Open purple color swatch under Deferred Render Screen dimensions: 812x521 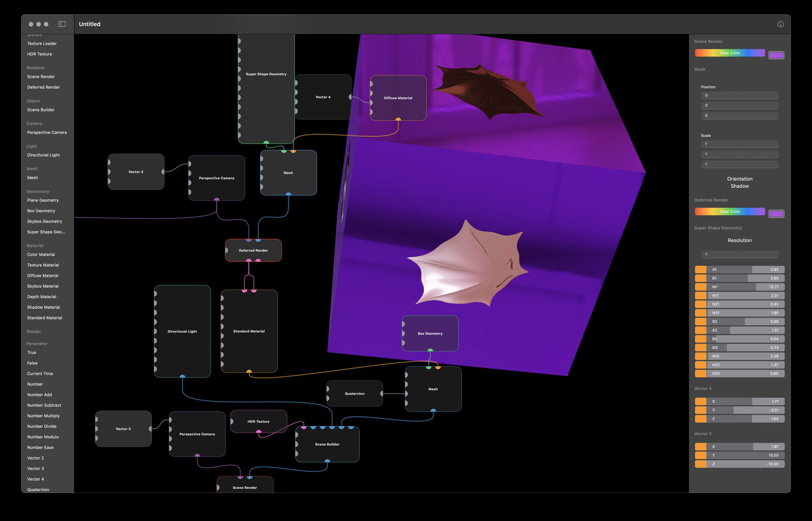coord(776,214)
